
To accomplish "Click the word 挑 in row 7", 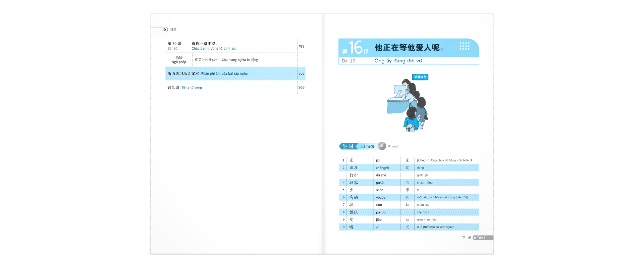I will 352,205.
